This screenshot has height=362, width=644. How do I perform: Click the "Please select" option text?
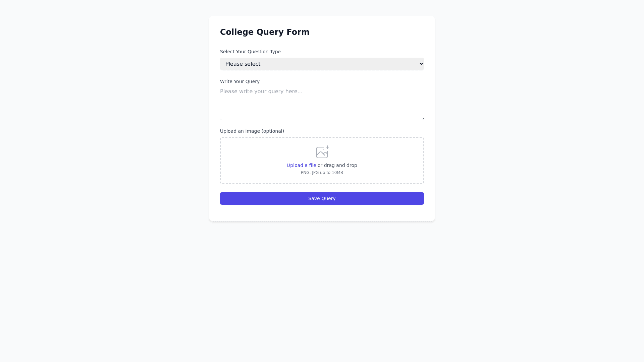(243, 64)
